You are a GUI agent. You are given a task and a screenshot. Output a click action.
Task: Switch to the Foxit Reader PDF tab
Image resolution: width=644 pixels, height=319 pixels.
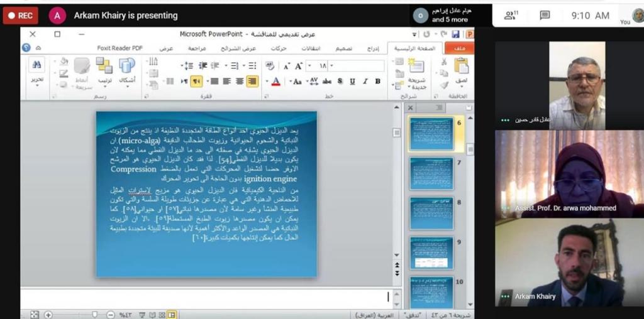tap(119, 48)
